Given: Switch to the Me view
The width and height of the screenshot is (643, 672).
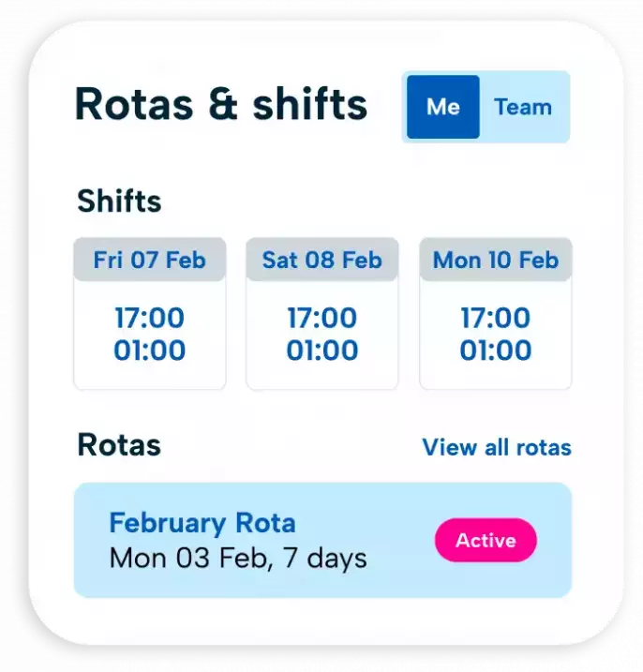Looking at the screenshot, I should click(x=442, y=107).
